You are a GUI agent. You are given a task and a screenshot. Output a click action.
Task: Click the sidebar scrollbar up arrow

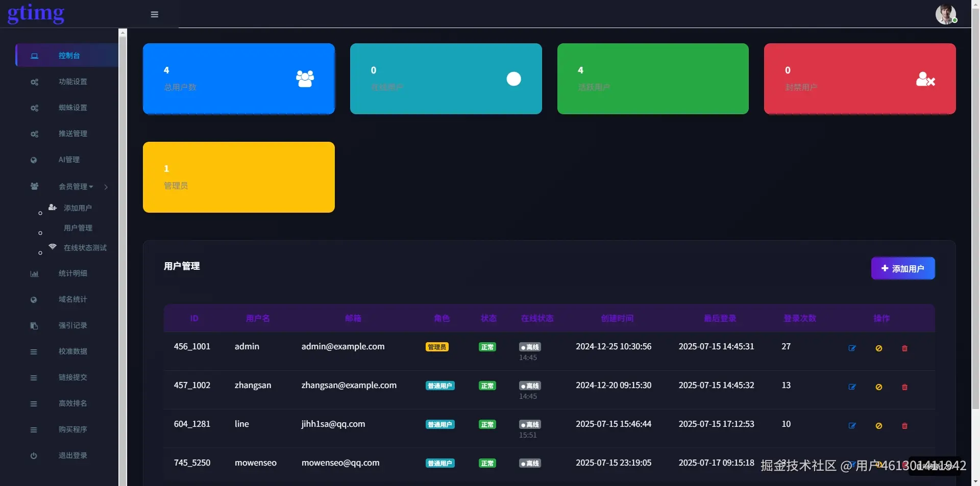122,32
